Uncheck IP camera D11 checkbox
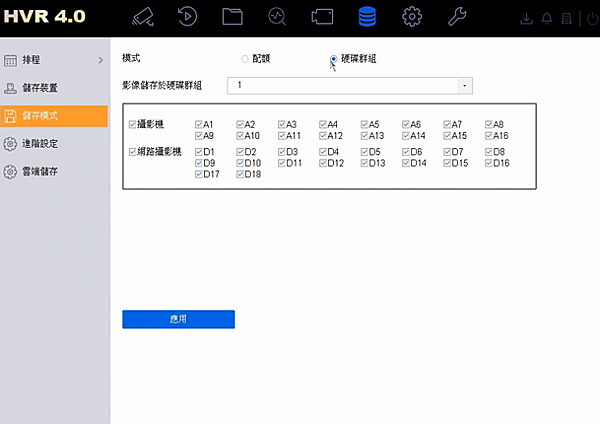Screen dimensions: 600x424 (x=282, y=163)
